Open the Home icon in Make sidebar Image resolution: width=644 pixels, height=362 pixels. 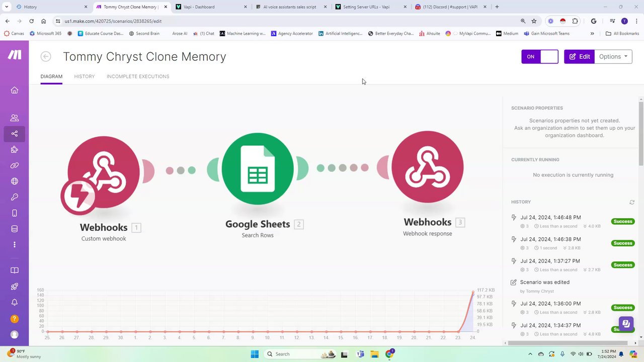click(14, 90)
